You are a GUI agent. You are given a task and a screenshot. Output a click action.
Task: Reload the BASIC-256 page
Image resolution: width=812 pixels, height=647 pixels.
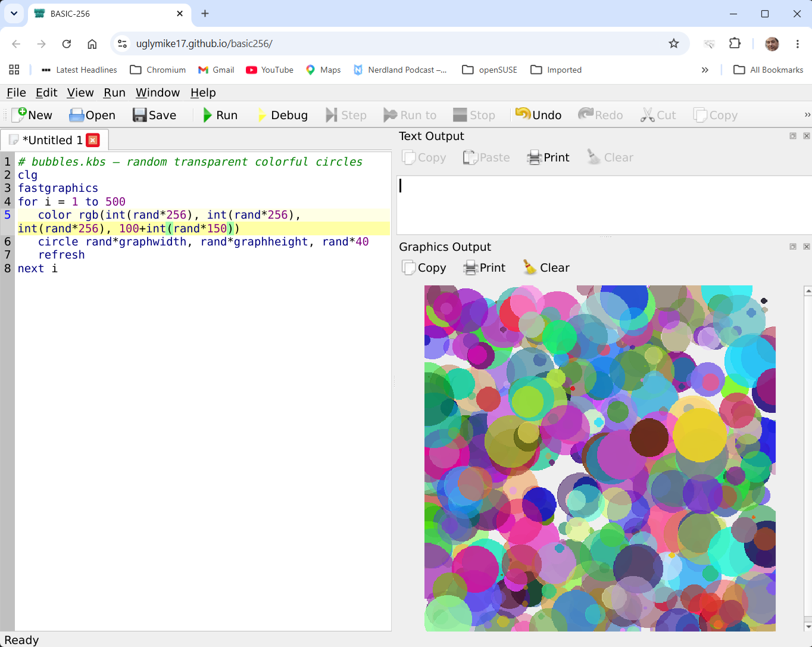[x=67, y=43]
